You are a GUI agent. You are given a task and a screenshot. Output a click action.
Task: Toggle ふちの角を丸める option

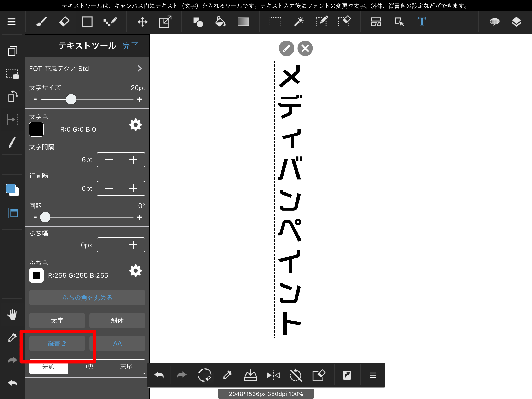tap(87, 298)
